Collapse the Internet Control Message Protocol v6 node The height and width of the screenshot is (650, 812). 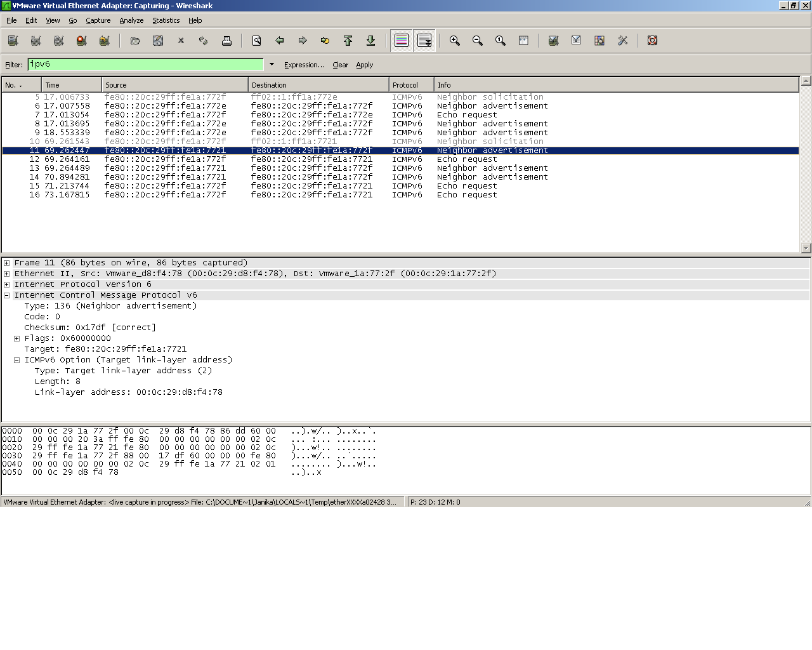[7, 295]
